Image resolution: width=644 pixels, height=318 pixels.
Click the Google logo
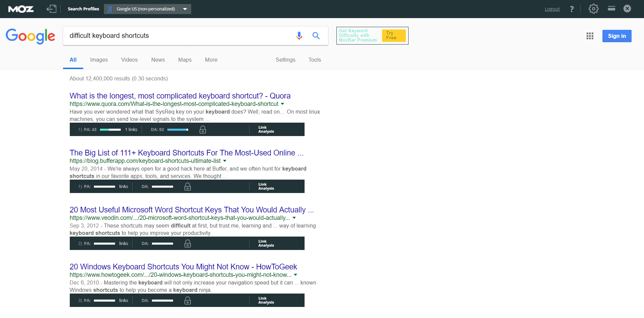[x=30, y=36]
